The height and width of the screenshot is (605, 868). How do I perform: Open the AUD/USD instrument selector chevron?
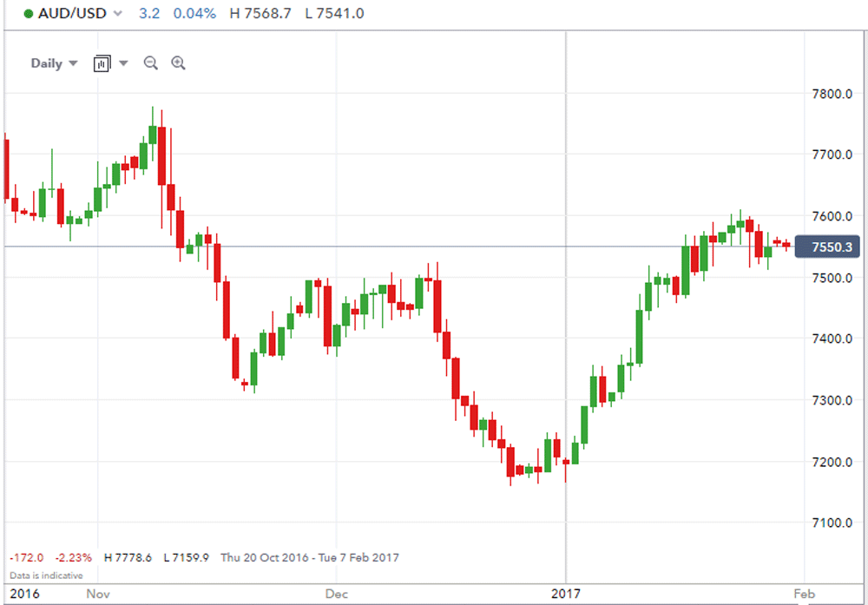(x=117, y=13)
